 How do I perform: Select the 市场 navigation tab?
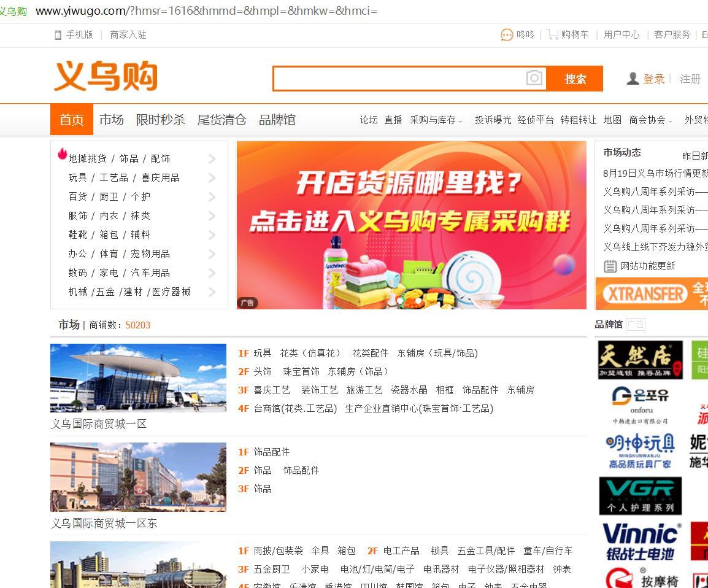[x=112, y=119]
